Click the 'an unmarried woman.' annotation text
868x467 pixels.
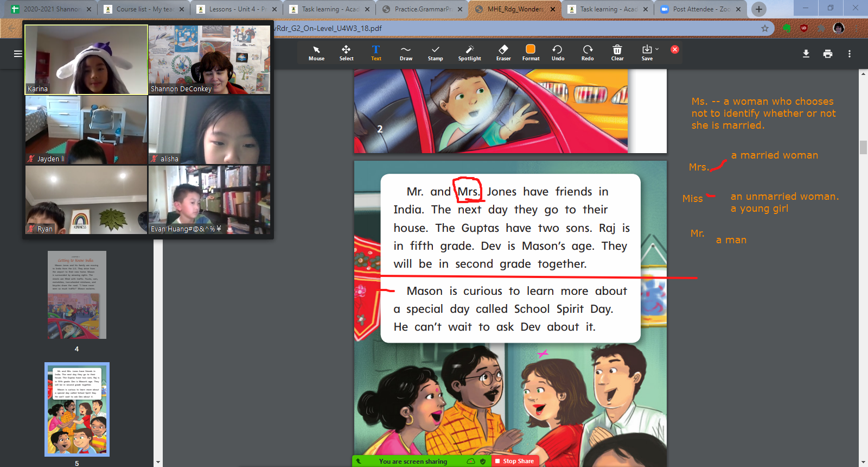click(784, 197)
